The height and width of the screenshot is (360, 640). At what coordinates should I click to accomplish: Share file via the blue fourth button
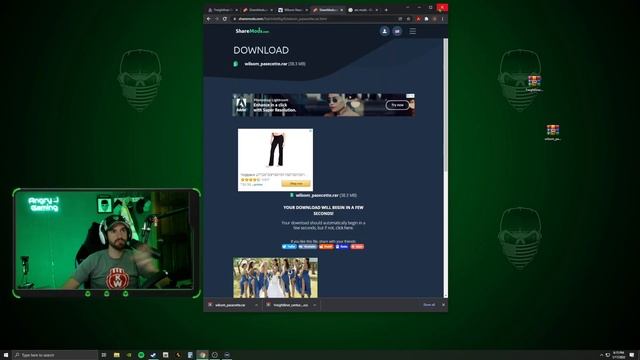coord(342,247)
